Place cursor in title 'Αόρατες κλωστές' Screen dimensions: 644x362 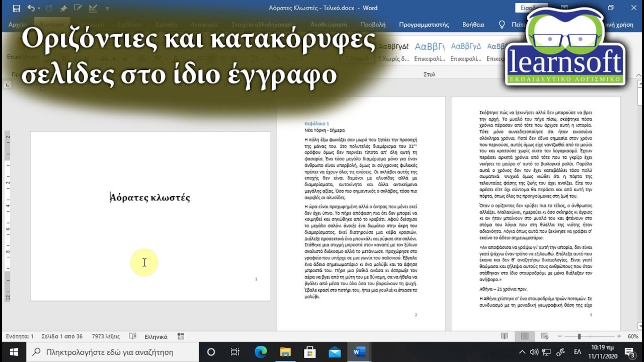pyautogui.click(x=150, y=198)
